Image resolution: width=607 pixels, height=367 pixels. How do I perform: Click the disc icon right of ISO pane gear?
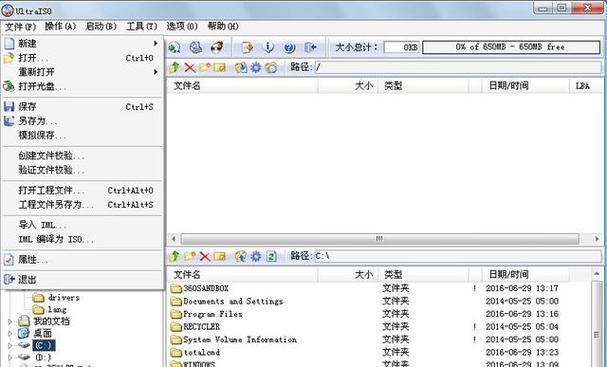(271, 67)
